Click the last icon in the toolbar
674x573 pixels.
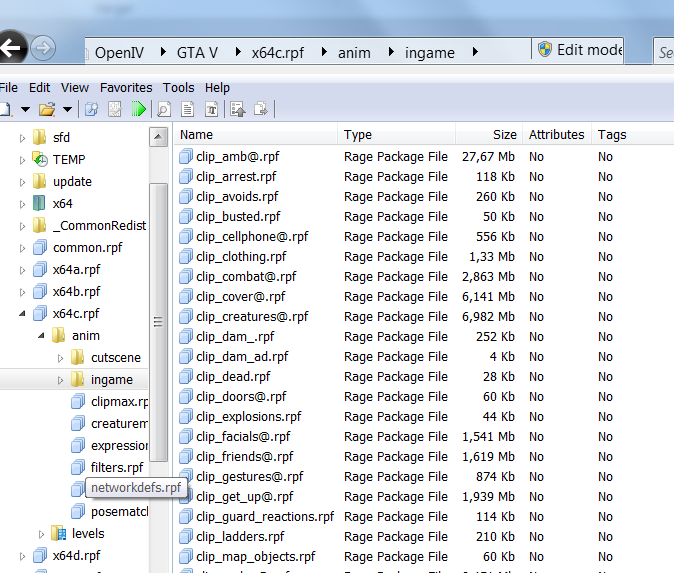[x=260, y=109]
